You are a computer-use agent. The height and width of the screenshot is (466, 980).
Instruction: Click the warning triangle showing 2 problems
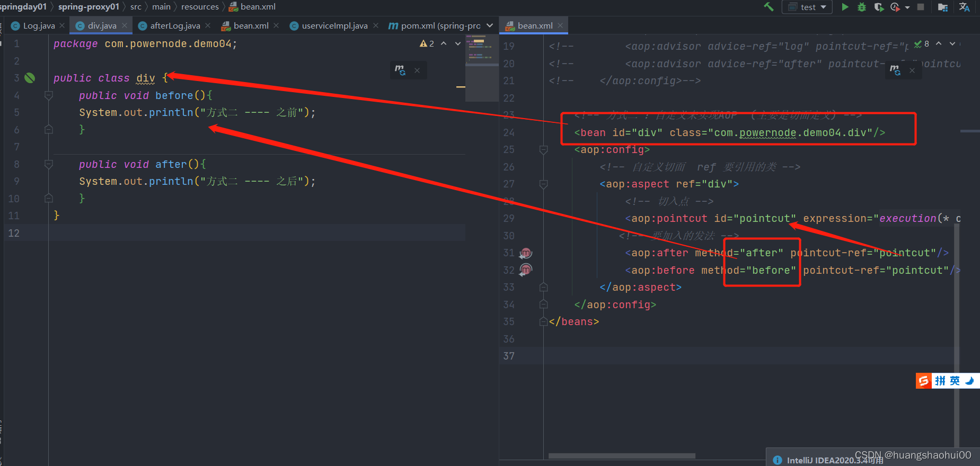pos(427,43)
